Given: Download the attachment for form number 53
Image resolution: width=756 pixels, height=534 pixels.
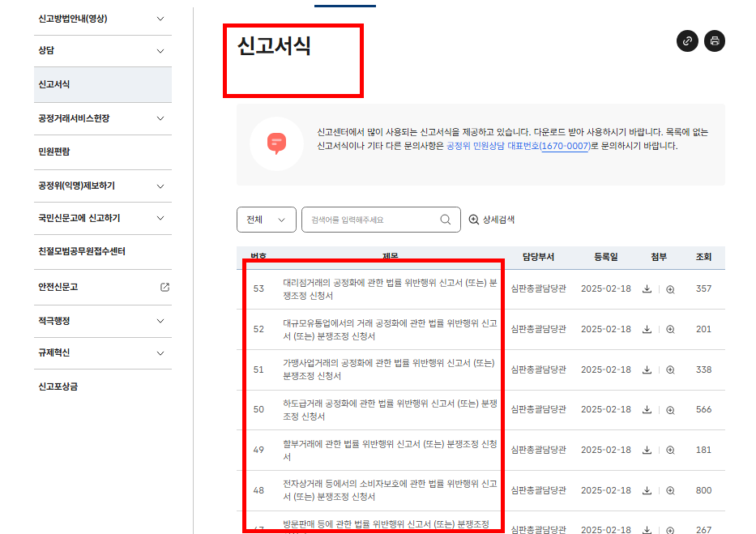Looking at the screenshot, I should [x=646, y=288].
